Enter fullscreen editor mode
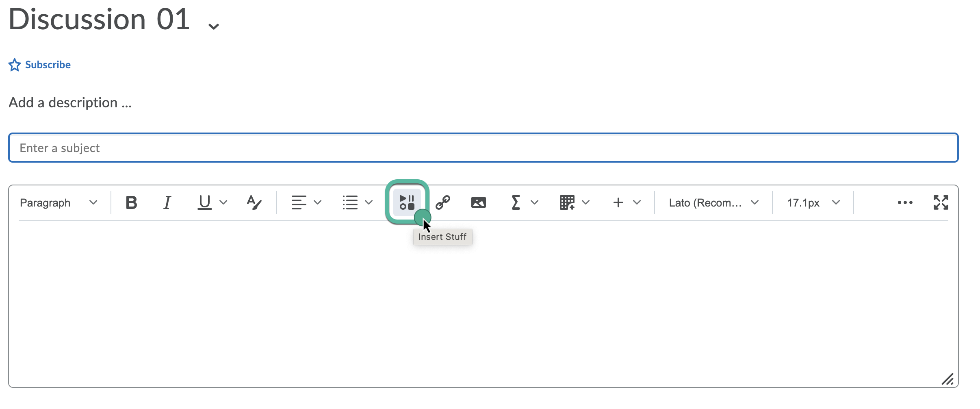Image resolution: width=980 pixels, height=409 pixels. pyautogui.click(x=941, y=202)
